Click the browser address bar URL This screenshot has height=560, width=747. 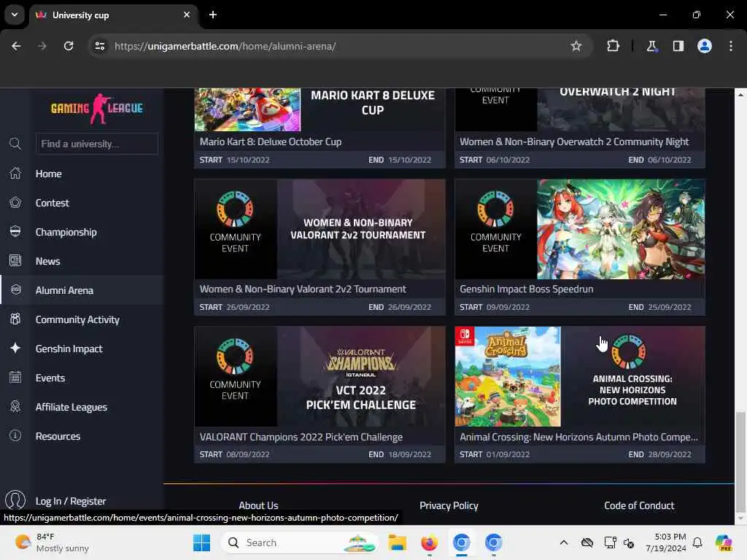pos(225,46)
